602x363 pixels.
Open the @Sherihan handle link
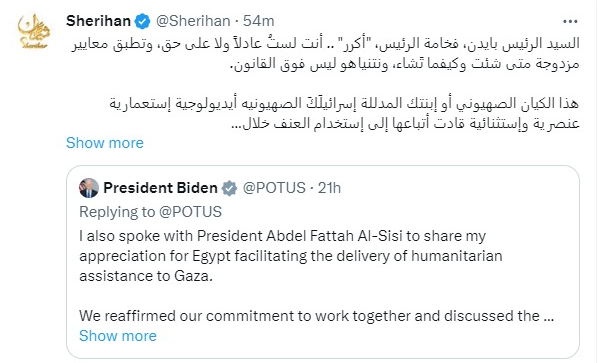click(193, 21)
